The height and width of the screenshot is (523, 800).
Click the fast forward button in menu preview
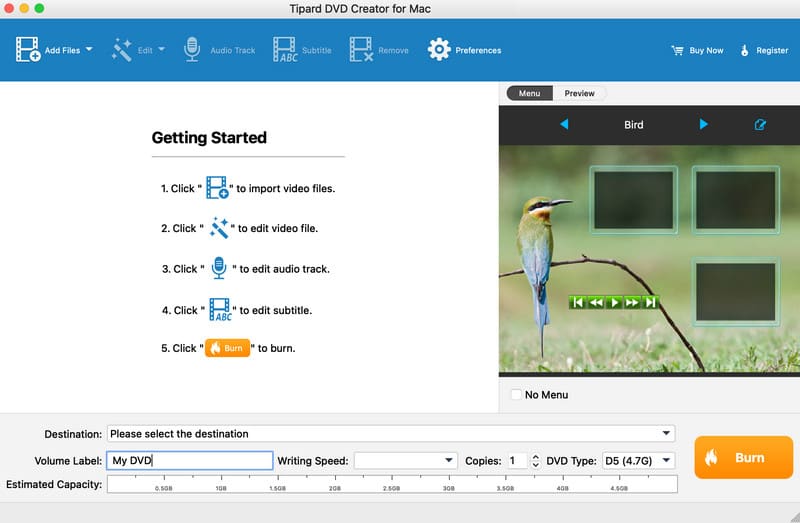(632, 303)
